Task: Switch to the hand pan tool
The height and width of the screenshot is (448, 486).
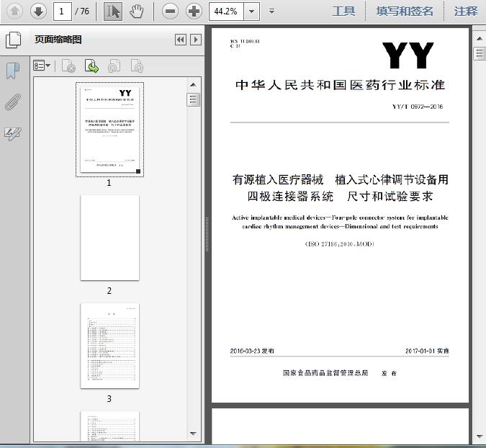Action: point(136,12)
